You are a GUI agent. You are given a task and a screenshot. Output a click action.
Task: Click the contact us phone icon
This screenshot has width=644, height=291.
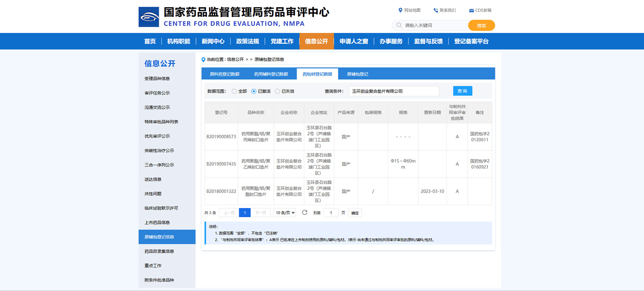[436, 10]
